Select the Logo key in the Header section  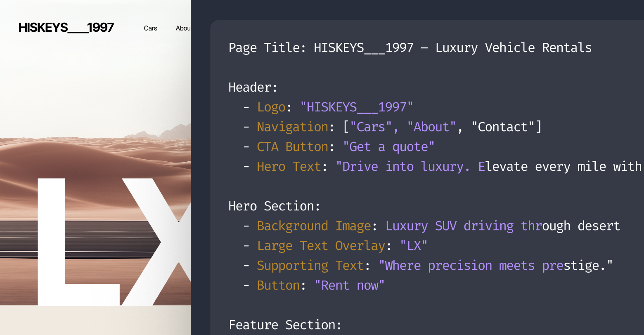[271, 107]
